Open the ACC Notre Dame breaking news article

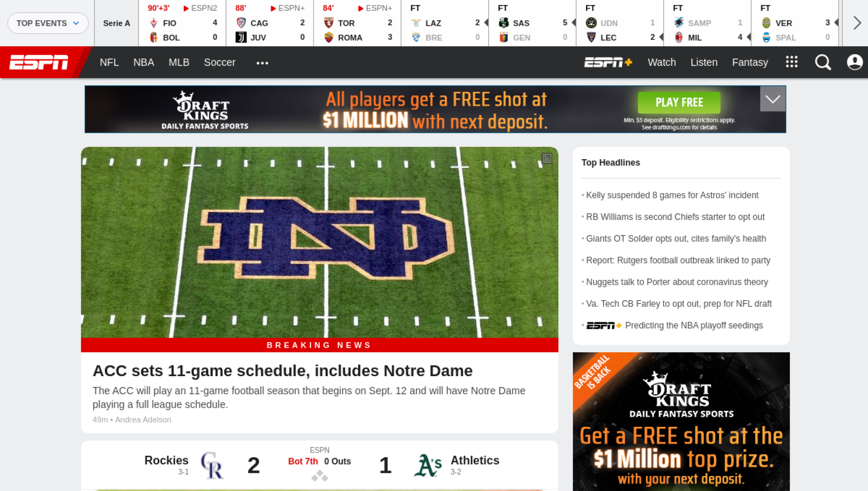[283, 371]
